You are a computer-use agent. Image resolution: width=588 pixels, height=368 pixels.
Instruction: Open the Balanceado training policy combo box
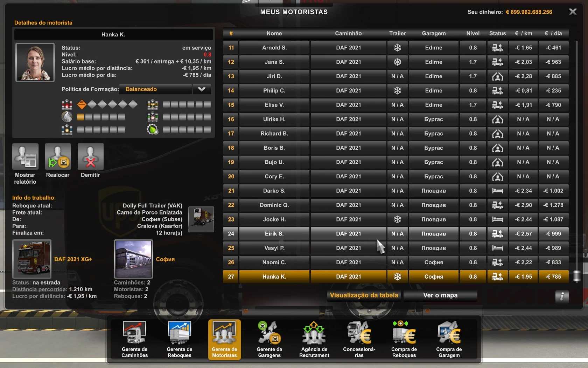coord(156,89)
